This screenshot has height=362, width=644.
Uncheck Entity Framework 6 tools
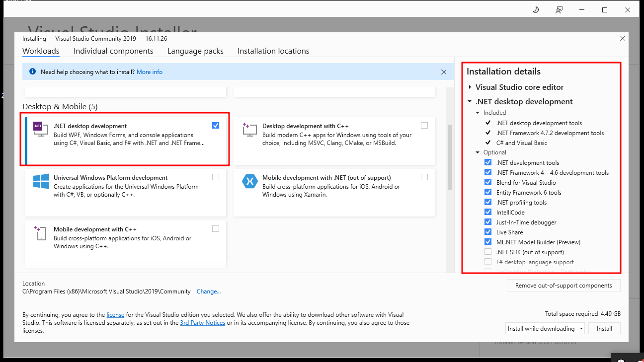point(488,192)
